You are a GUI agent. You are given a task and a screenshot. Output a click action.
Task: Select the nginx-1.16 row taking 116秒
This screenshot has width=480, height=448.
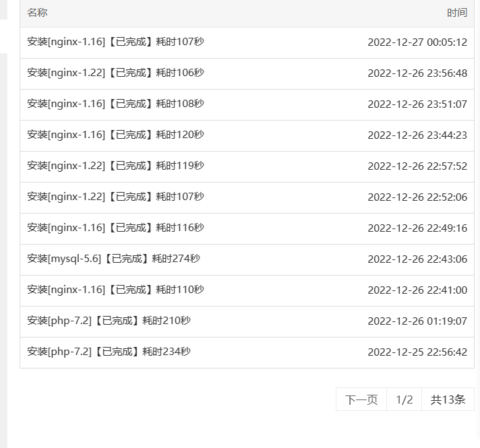point(247,228)
